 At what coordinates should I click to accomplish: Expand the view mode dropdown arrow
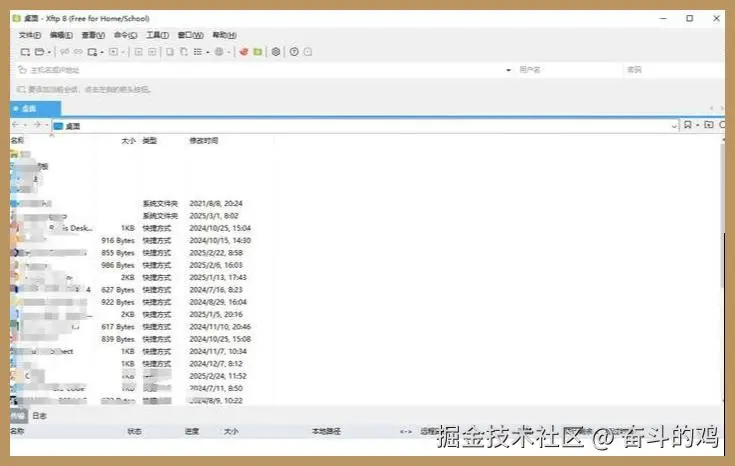(x=208, y=53)
